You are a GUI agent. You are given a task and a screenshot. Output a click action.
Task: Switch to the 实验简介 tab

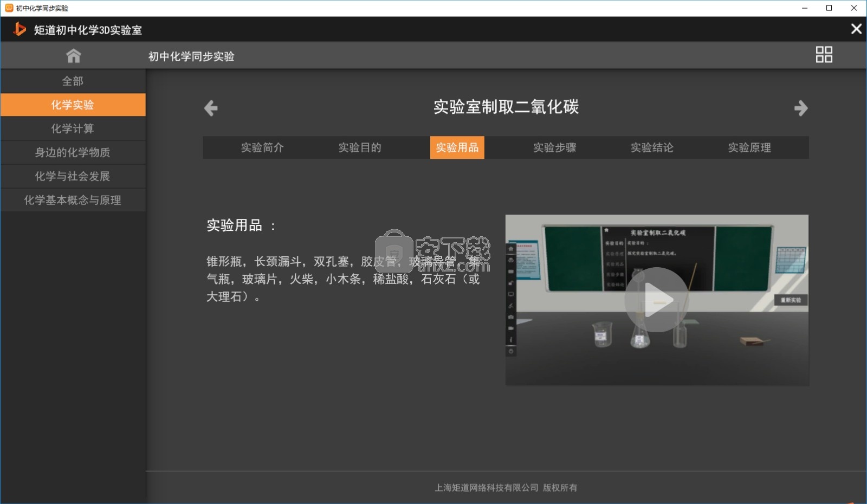262,147
